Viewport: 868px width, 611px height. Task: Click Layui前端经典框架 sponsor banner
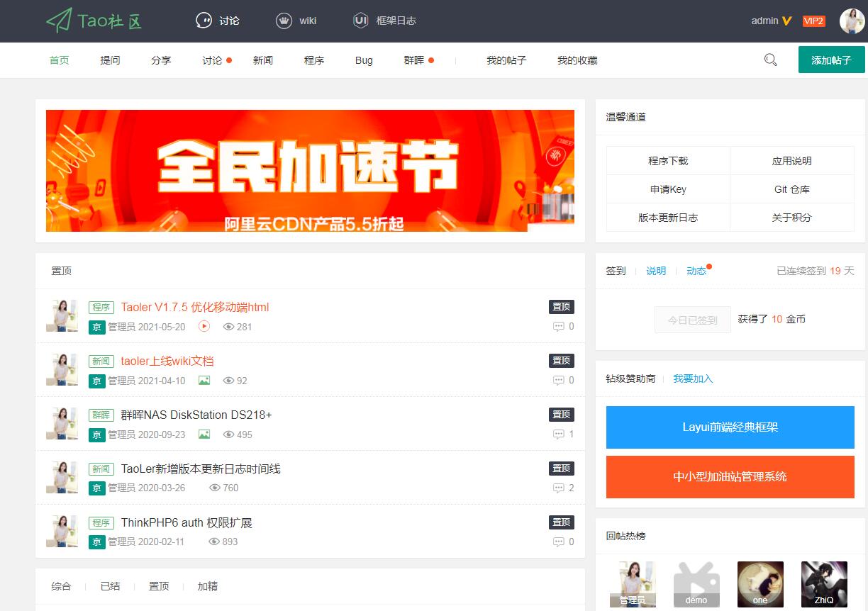730,427
